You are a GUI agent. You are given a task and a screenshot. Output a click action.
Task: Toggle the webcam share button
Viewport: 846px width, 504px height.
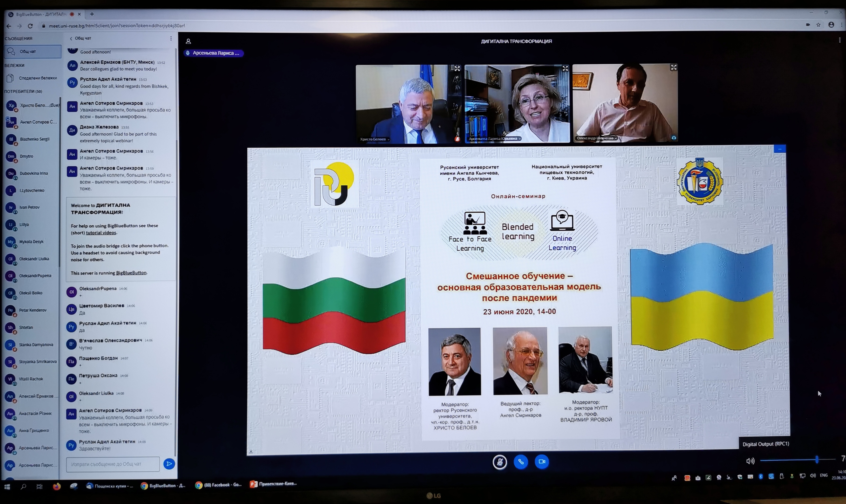pyautogui.click(x=542, y=462)
